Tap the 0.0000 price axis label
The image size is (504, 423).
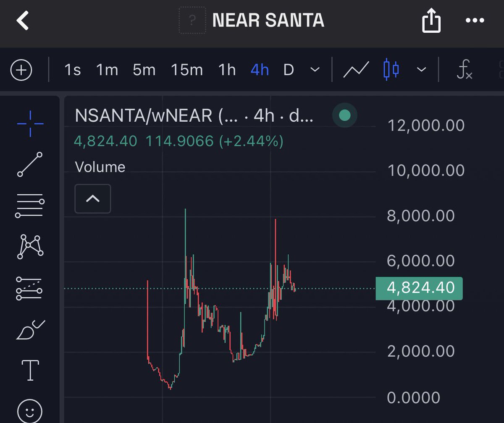tap(413, 397)
